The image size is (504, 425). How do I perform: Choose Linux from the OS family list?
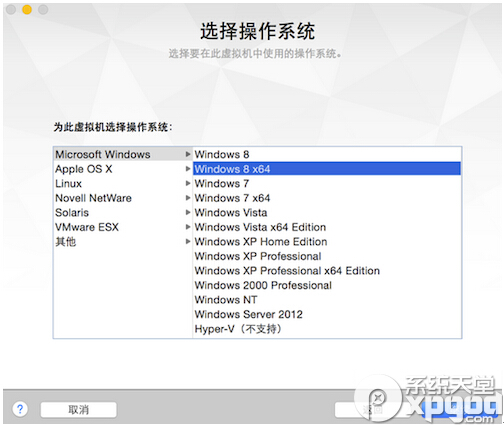click(x=123, y=183)
